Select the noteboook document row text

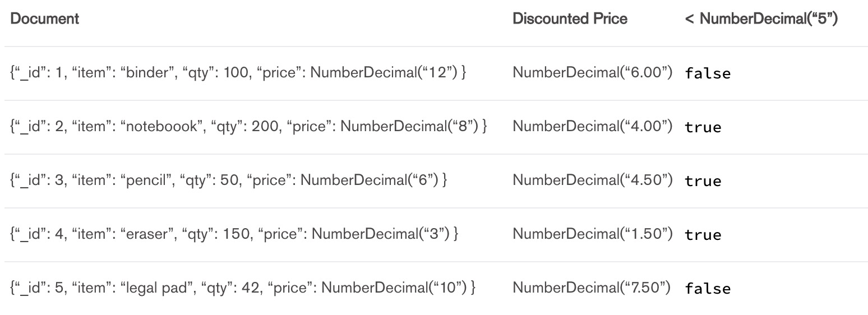click(249, 126)
